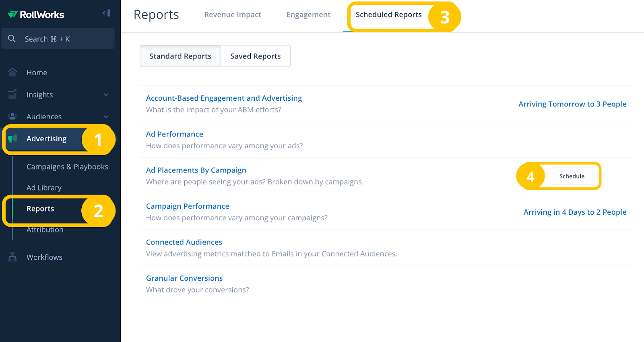Click the Workflows diagram icon
644x342 pixels.
coord(12,257)
